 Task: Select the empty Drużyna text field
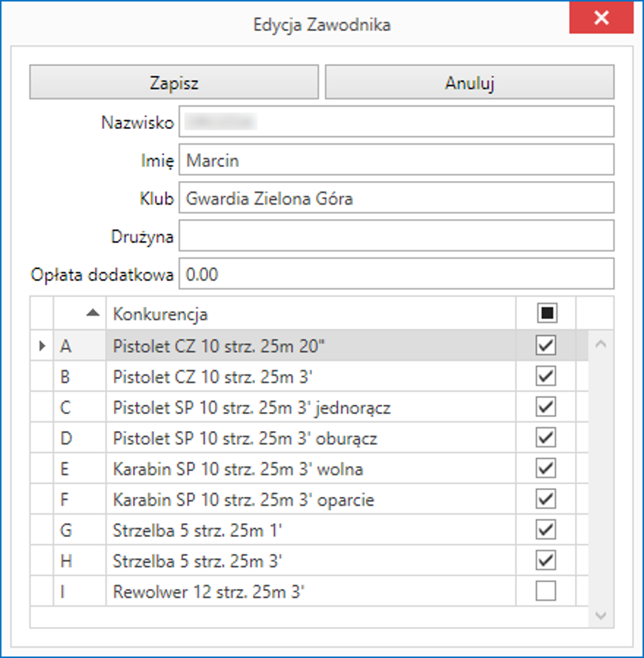tap(396, 236)
